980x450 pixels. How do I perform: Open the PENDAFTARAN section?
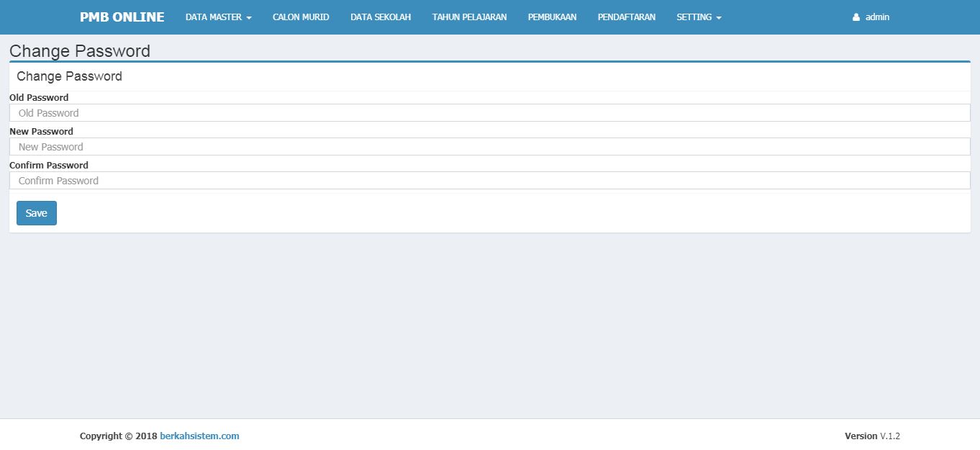pyautogui.click(x=626, y=17)
